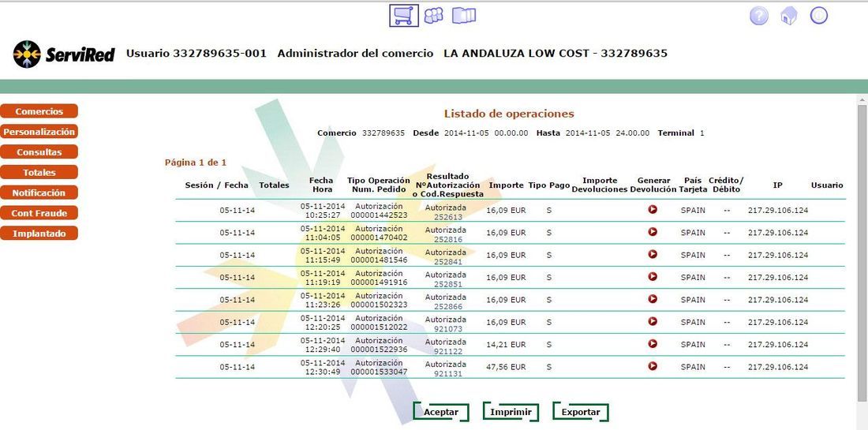Click the Fecha Hora column header
868x430 pixels.
click(x=322, y=185)
